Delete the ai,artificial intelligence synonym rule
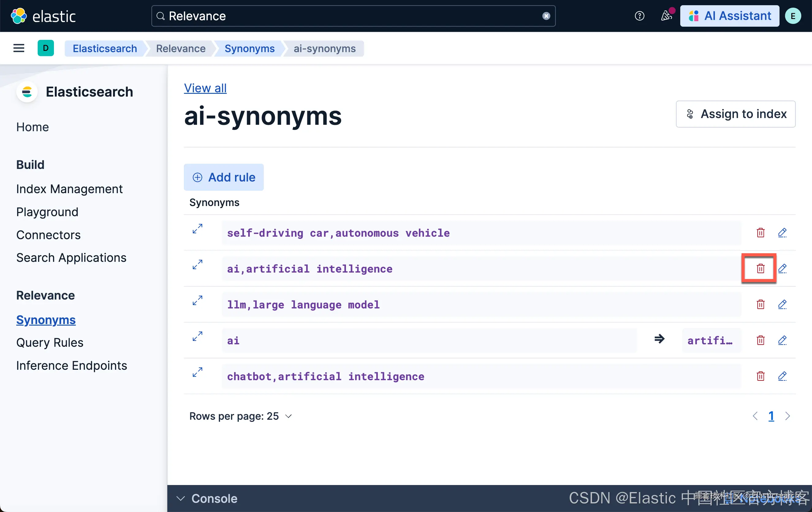This screenshot has width=812, height=512. [760, 269]
